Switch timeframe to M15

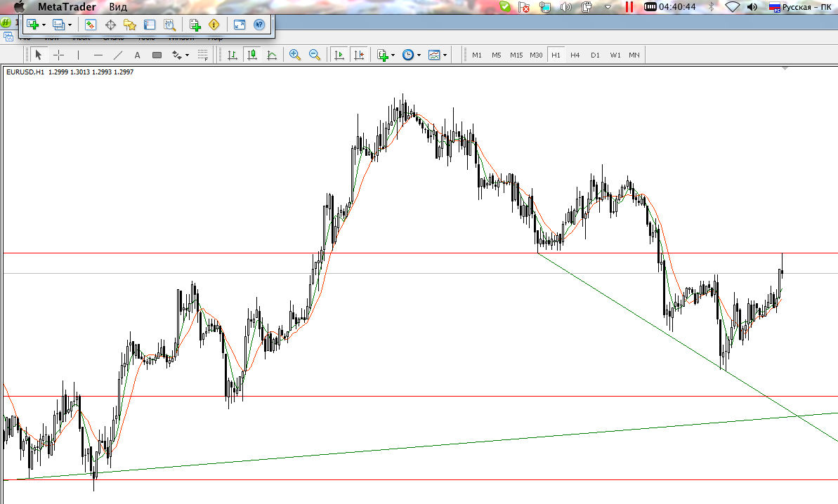(516, 55)
